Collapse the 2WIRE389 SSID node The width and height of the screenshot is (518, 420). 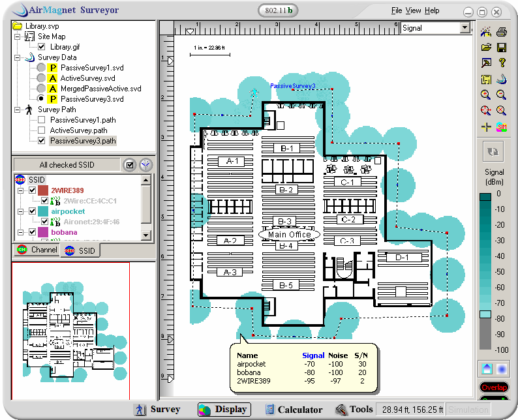point(20,190)
